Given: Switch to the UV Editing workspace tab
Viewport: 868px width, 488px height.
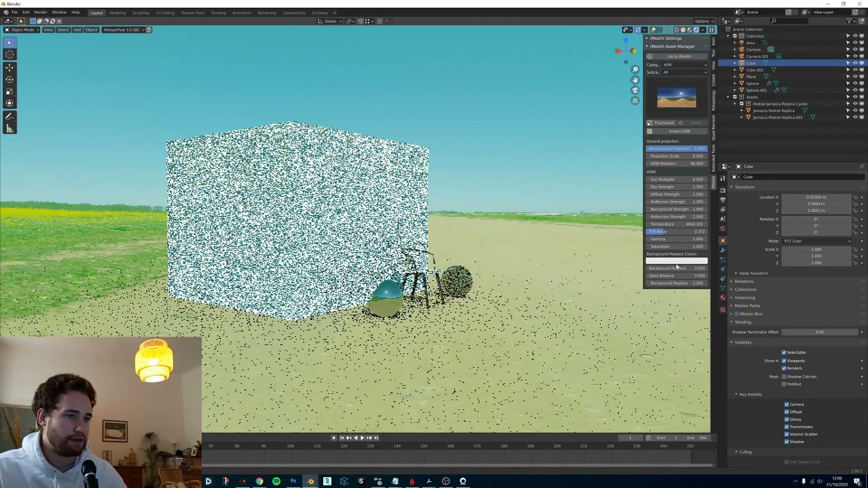Looking at the screenshot, I should [165, 13].
